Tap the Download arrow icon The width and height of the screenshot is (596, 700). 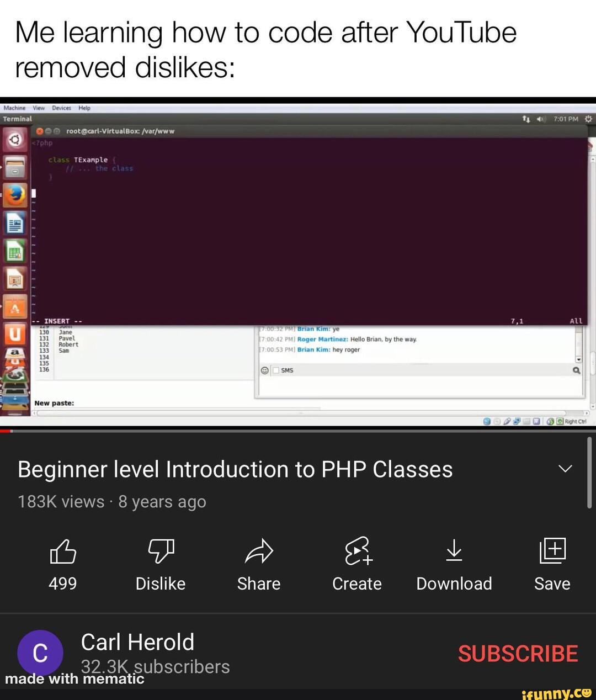point(454,550)
